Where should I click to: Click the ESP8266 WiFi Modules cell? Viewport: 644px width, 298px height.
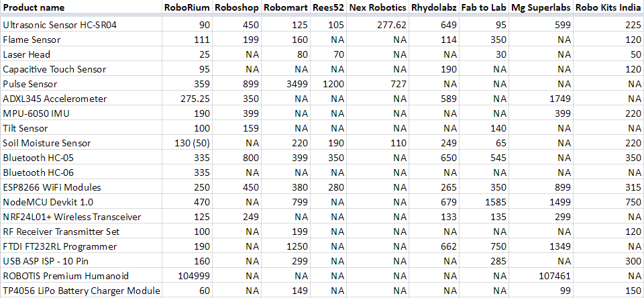point(80,187)
